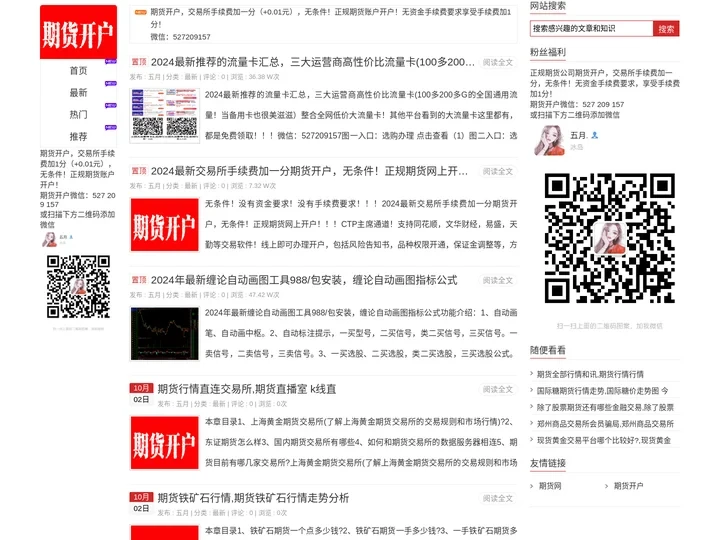Open the 流量卡 article thumbnail with QR codes
This screenshot has width=720, height=540.
point(164,115)
